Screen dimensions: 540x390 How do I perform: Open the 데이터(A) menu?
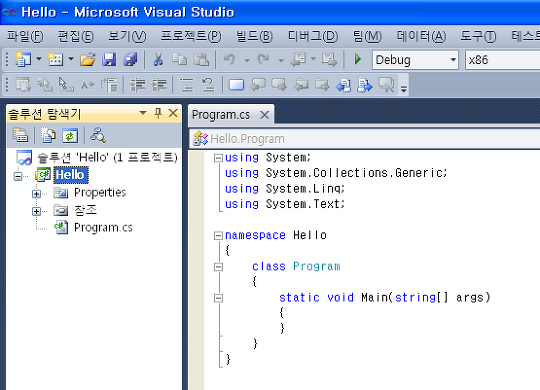click(x=421, y=36)
